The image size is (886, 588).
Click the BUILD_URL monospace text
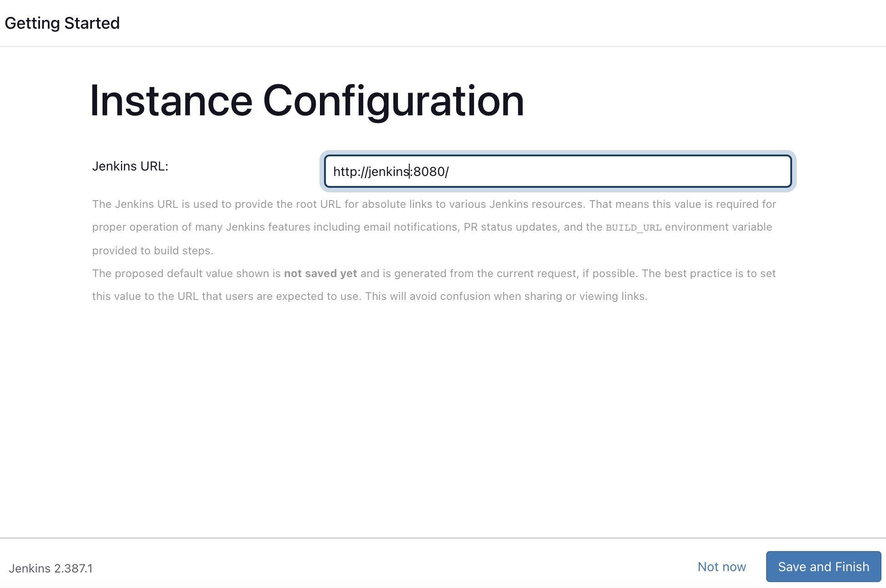pyautogui.click(x=633, y=227)
